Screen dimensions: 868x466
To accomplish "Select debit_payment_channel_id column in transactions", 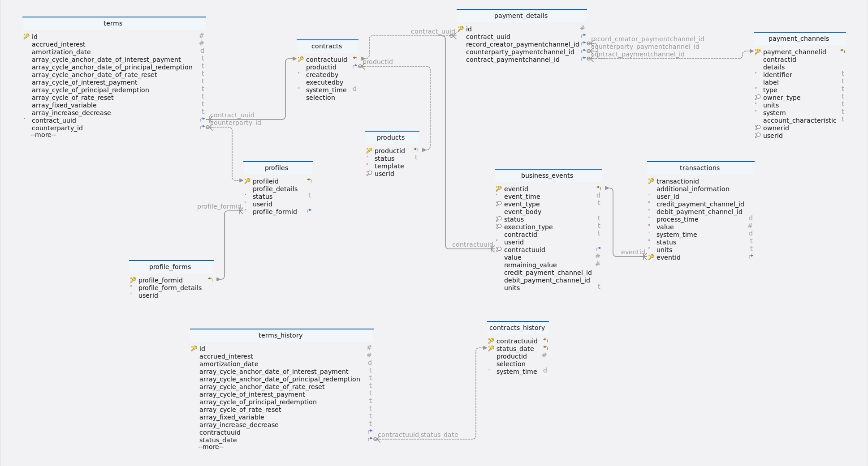I will 699,212.
